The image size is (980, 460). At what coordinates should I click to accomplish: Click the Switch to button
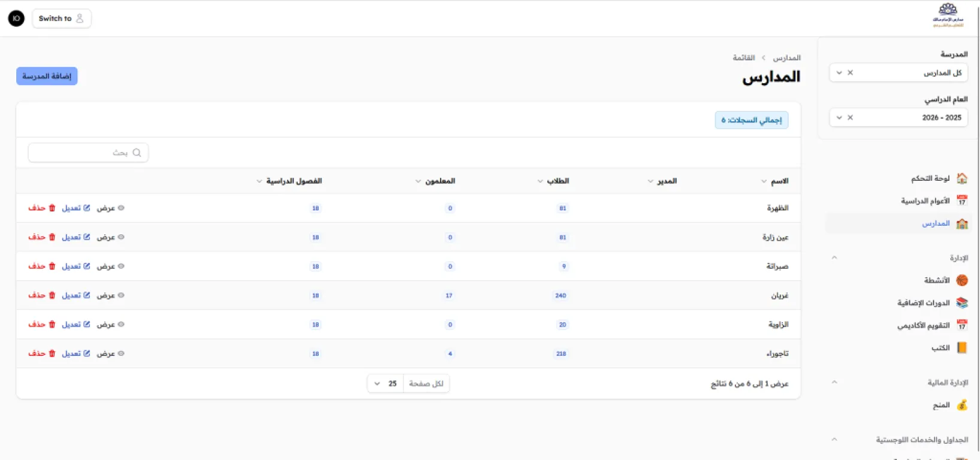(x=61, y=19)
